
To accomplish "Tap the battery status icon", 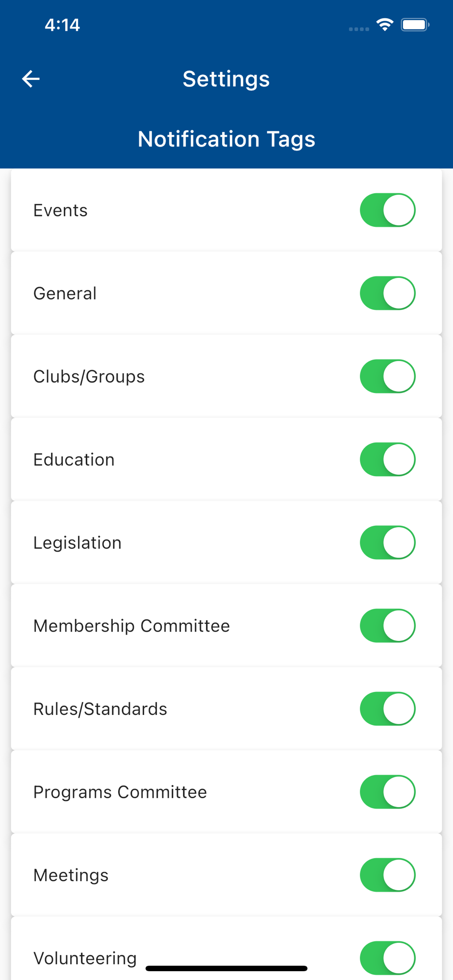I will click(415, 24).
